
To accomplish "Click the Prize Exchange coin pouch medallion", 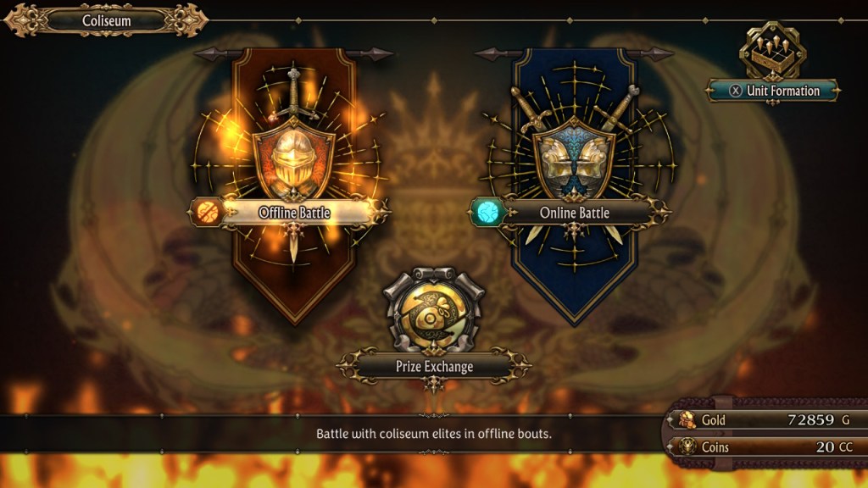I will pyautogui.click(x=433, y=310).
